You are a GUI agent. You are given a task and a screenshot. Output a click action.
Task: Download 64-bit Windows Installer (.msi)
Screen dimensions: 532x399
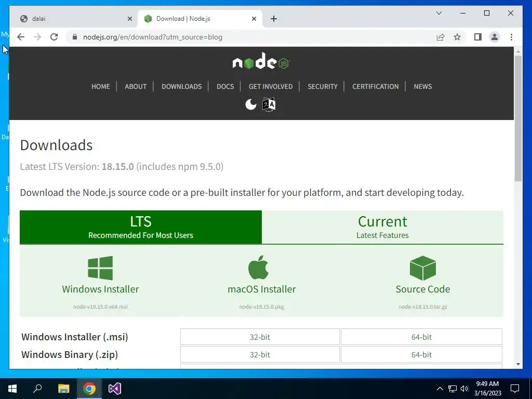[421, 337]
